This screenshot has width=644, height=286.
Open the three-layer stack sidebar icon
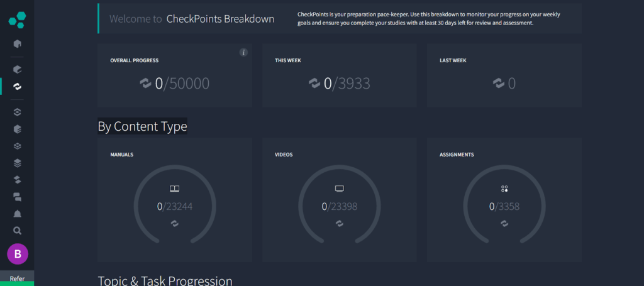tap(17, 163)
